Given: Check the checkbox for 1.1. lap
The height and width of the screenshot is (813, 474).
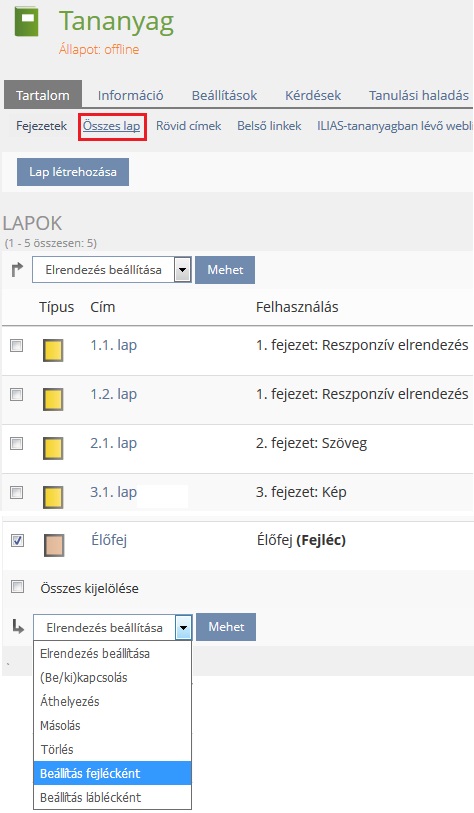Looking at the screenshot, I should [x=17, y=345].
